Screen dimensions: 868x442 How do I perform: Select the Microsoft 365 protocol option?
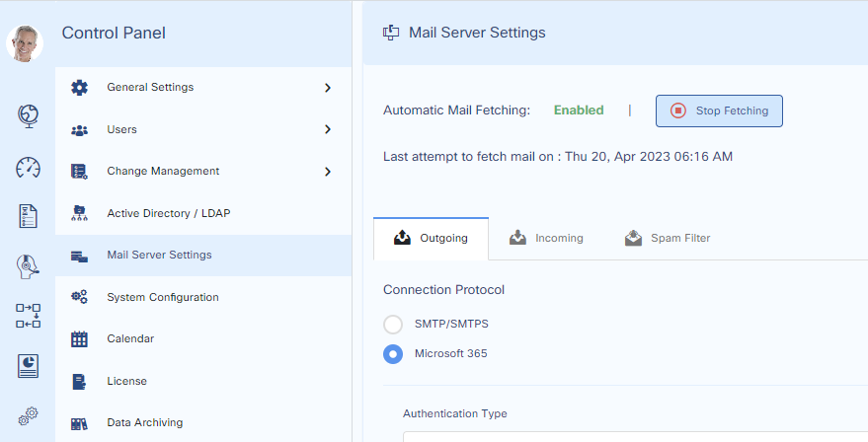point(393,353)
